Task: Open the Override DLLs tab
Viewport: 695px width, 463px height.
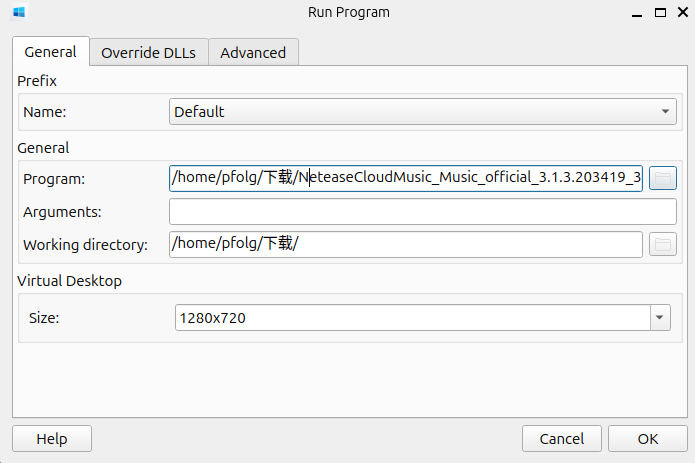Action: (149, 53)
